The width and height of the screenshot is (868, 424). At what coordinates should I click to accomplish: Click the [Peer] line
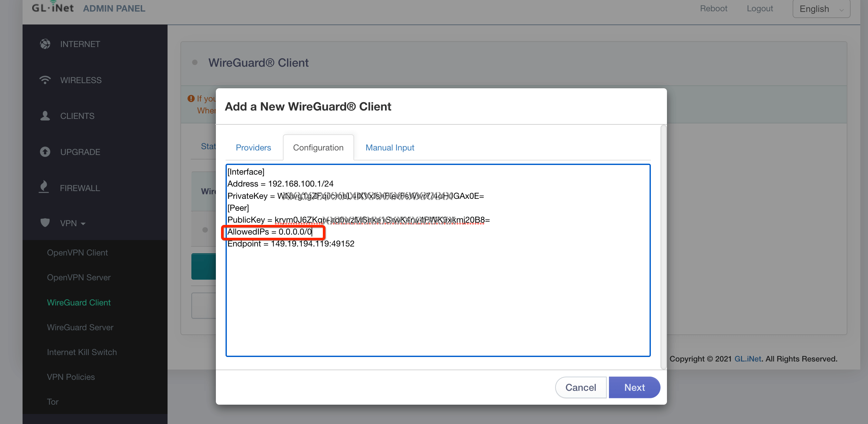[x=238, y=208]
